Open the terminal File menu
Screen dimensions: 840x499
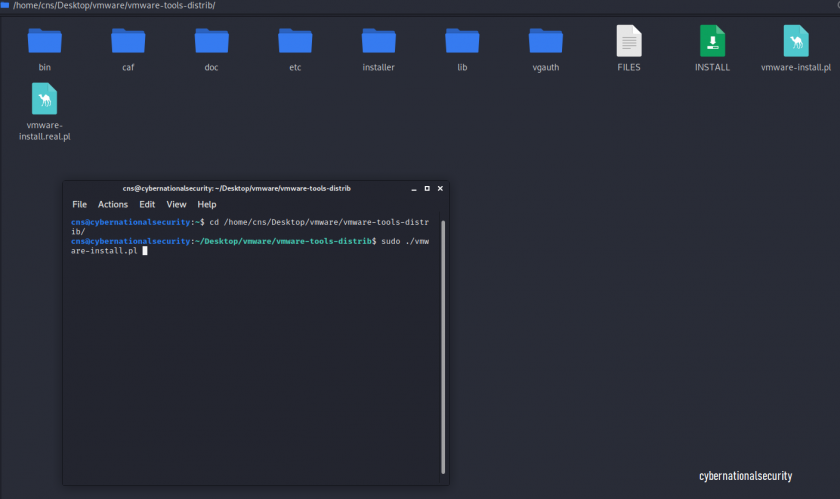coord(79,204)
